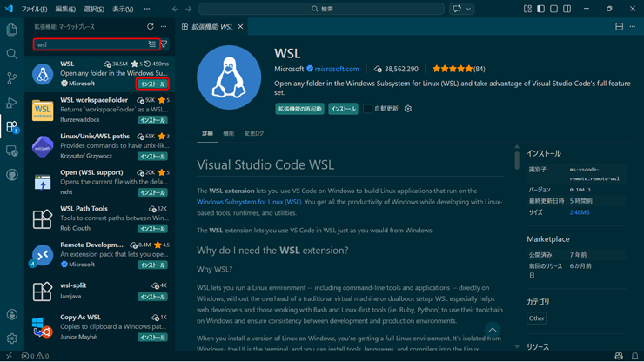This screenshot has width=644, height=362.
Task: Switch to the 変更ログ tab
Action: tap(254, 133)
